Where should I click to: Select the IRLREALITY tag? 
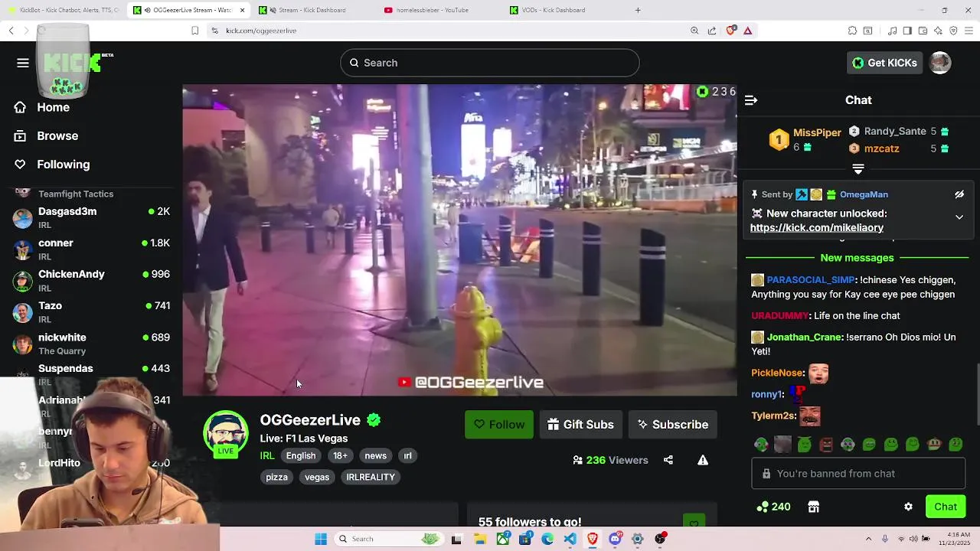[371, 477]
